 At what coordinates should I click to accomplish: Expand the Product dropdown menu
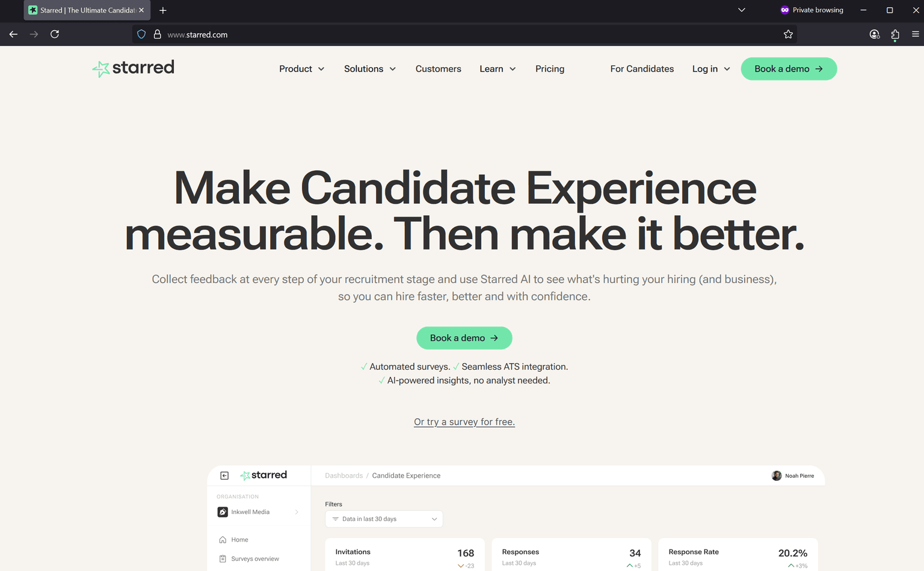coord(301,69)
